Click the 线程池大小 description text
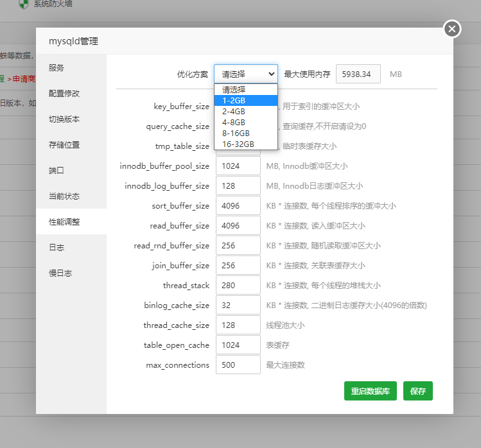Screen dimensions: 481x448 tap(285, 325)
